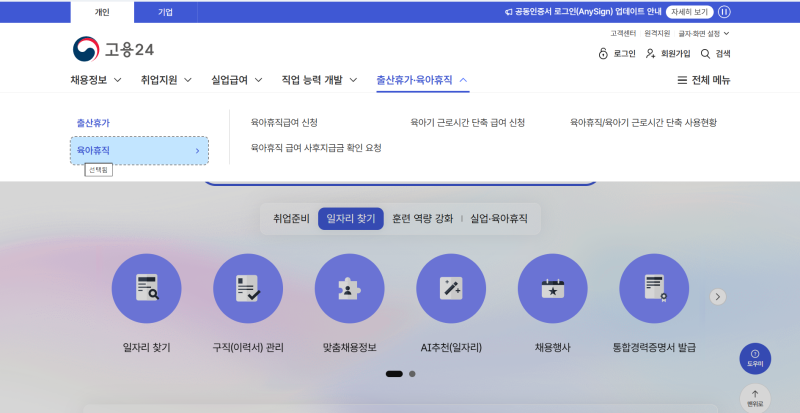Screen dimensions: 800x413
Task: Click the AI추천(일자리) wand icon
Action: 451,288
